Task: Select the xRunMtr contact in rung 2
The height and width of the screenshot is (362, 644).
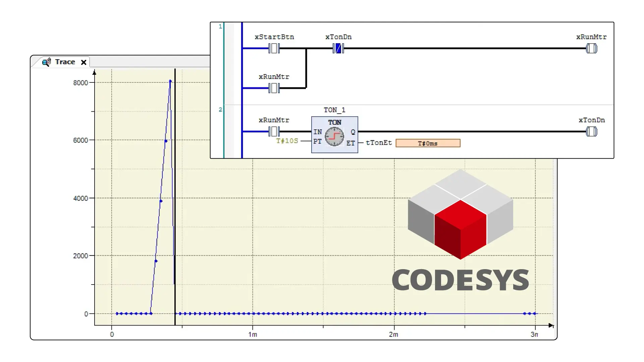Action: pyautogui.click(x=274, y=132)
